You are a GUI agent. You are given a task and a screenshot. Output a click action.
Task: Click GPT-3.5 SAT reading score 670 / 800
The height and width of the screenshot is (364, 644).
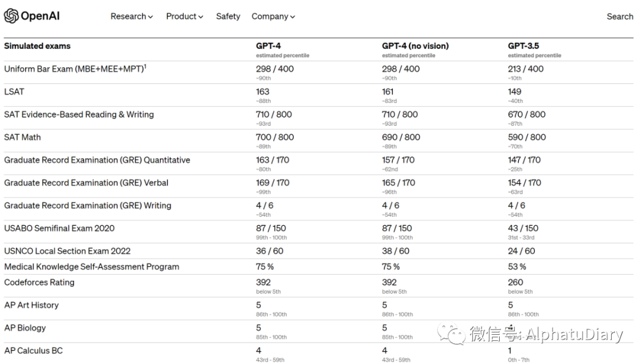(x=527, y=114)
